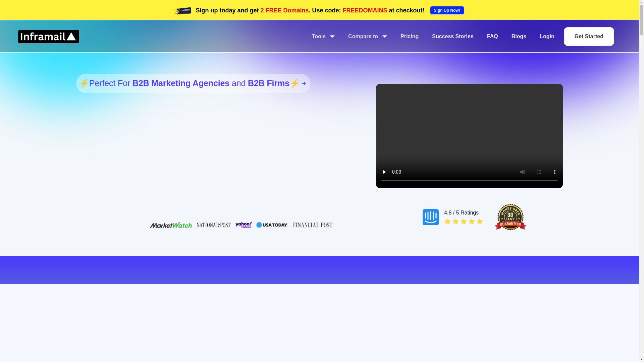Click the Perfect For B2B Marketing Agencies pill
Viewport: 644px width, 362px height.
(193, 83)
